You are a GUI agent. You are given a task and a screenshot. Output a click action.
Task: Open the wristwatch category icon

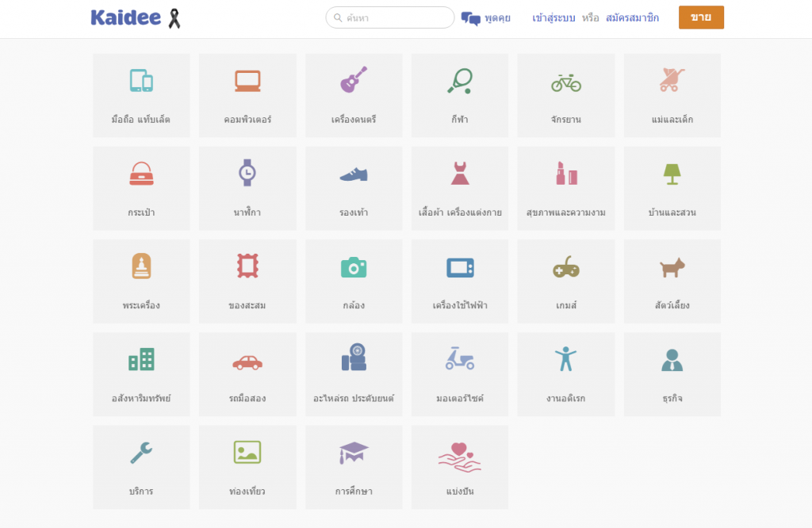(x=247, y=173)
